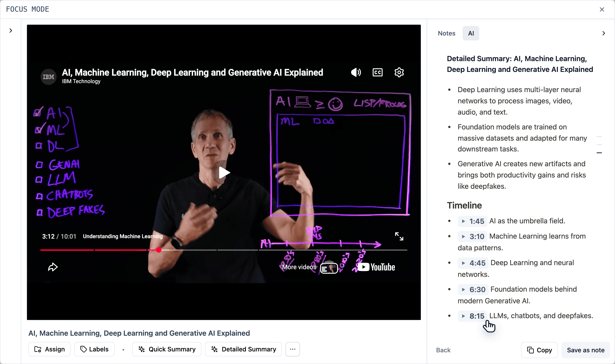Click Save as note
Screen dimensions: 615x364
tap(586, 350)
